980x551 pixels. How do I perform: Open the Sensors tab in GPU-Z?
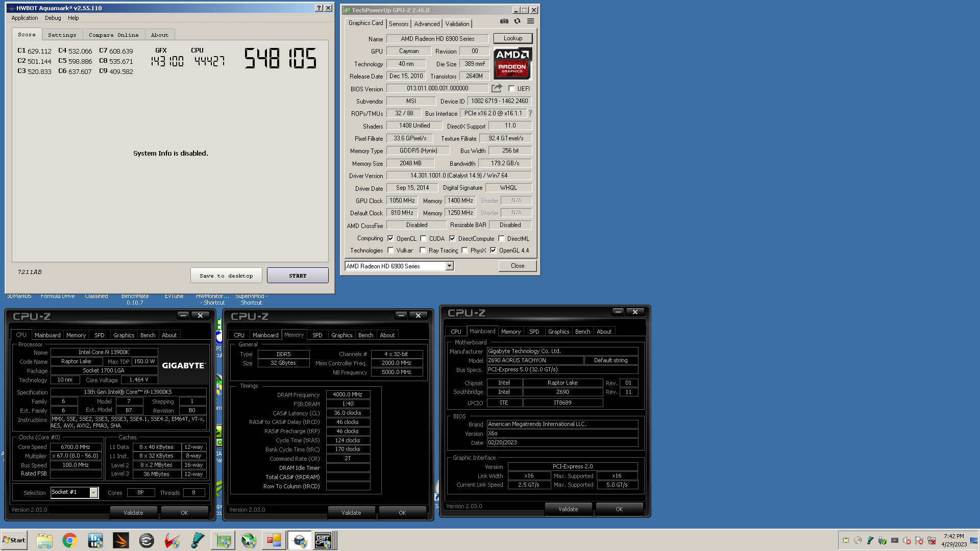(x=399, y=24)
